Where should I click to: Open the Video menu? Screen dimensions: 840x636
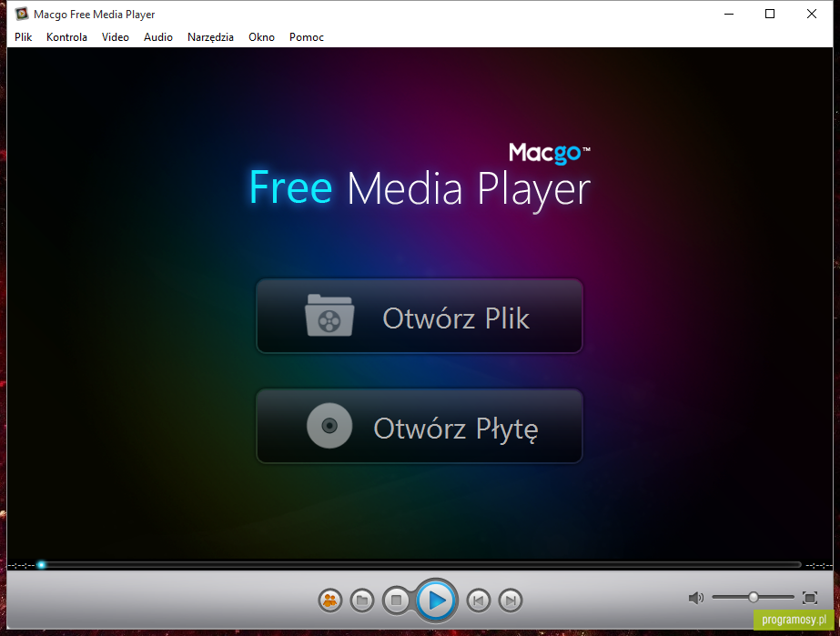[x=116, y=37]
